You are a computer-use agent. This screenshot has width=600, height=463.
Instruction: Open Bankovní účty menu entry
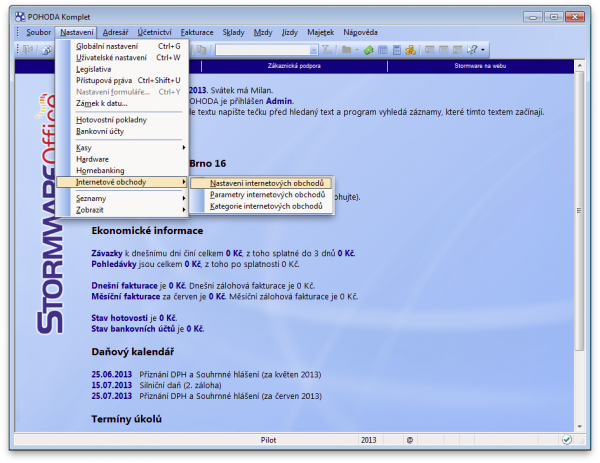coord(122,131)
